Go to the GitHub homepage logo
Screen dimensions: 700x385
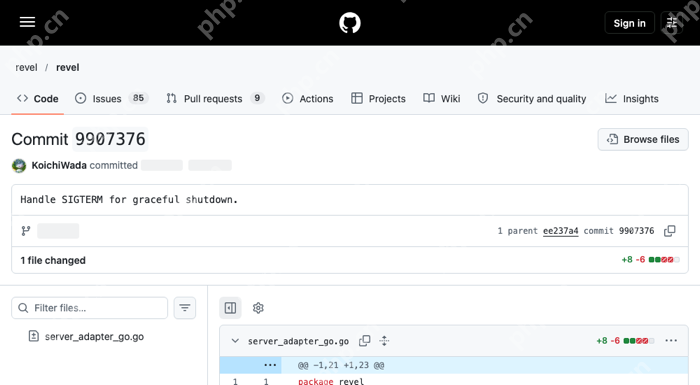[350, 23]
